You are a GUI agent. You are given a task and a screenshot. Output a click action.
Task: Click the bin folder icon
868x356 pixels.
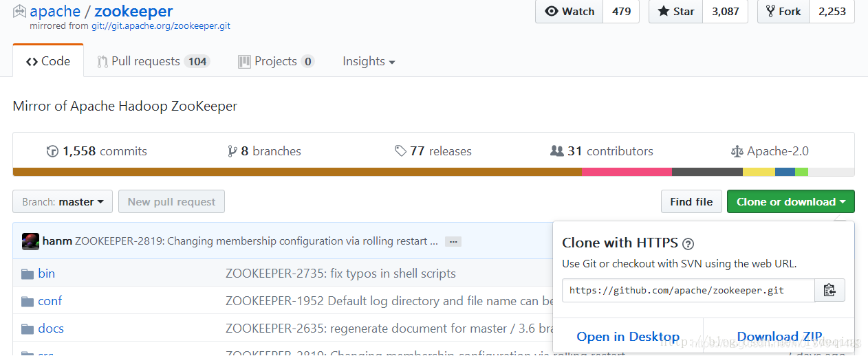pyautogui.click(x=28, y=274)
